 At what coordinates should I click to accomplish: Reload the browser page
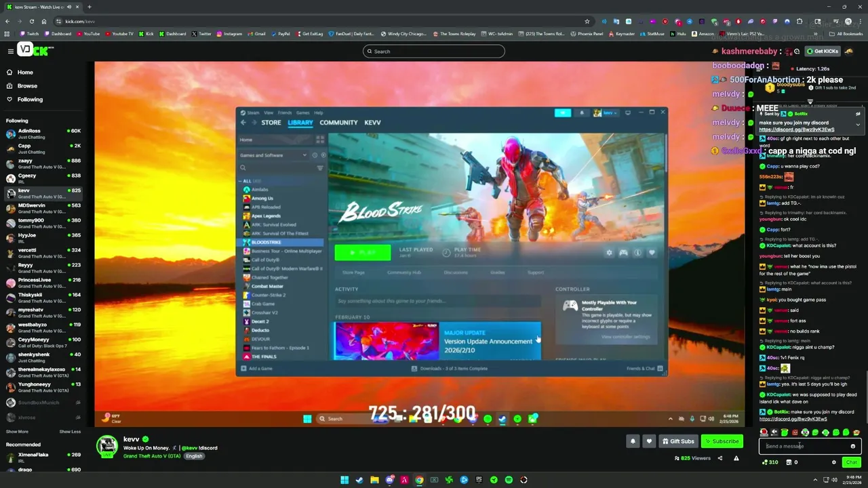click(x=31, y=21)
